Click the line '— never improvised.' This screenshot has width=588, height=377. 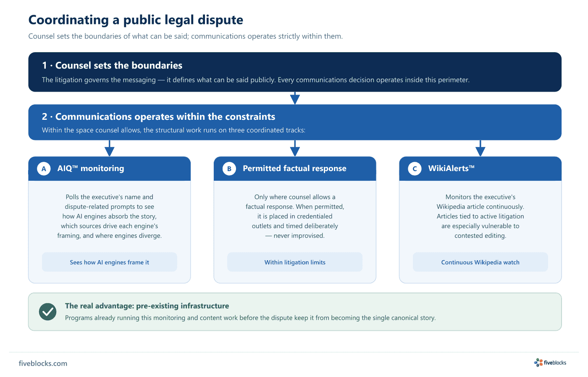point(295,236)
